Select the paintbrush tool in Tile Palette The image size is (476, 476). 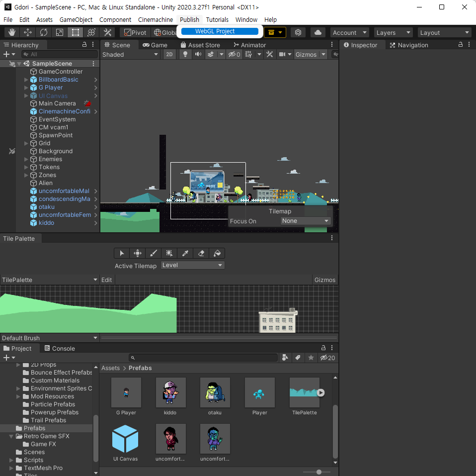pyautogui.click(x=154, y=253)
